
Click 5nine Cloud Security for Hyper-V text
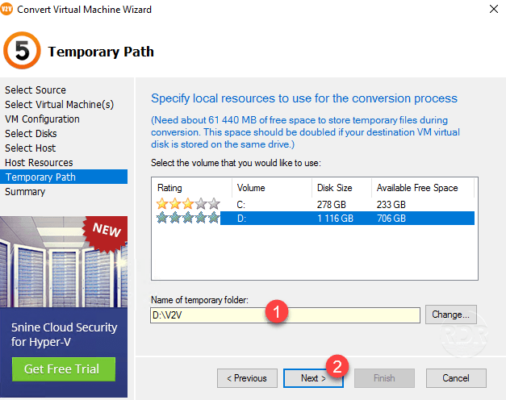pos(64,334)
